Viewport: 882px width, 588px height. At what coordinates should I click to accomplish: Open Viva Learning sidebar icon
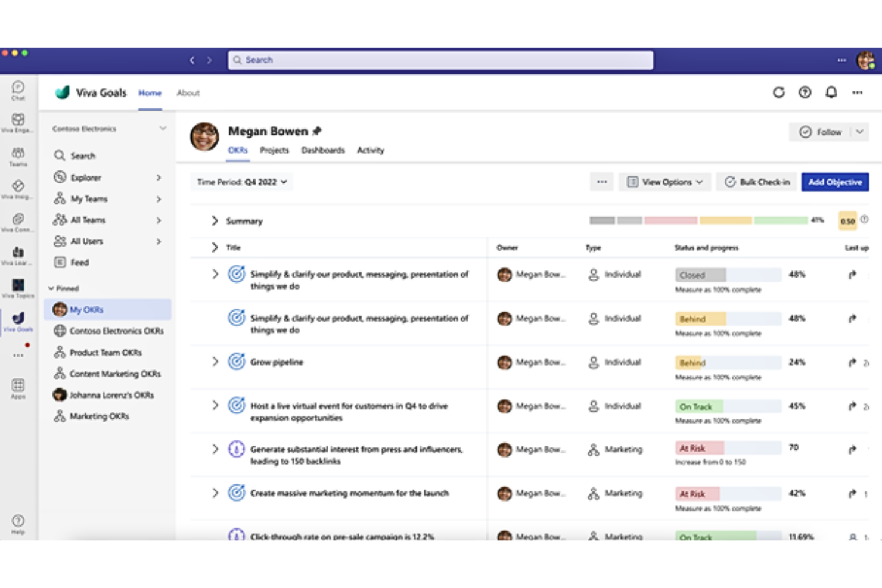18,255
